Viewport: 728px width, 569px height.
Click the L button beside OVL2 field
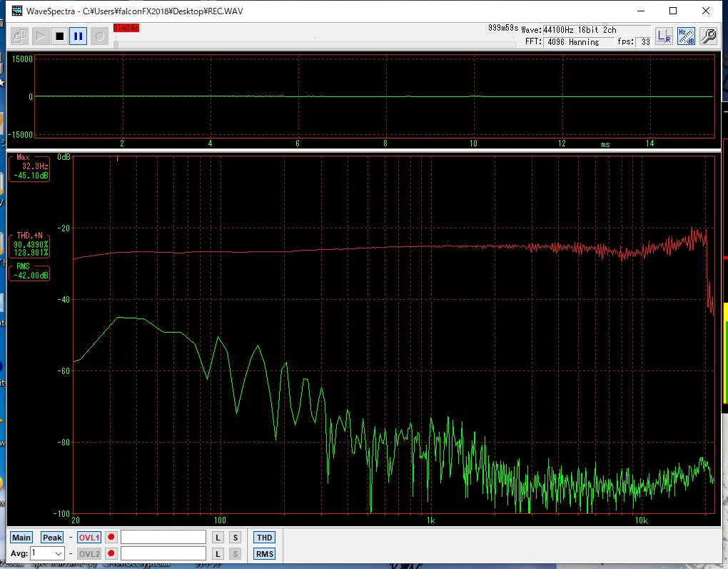[218, 553]
